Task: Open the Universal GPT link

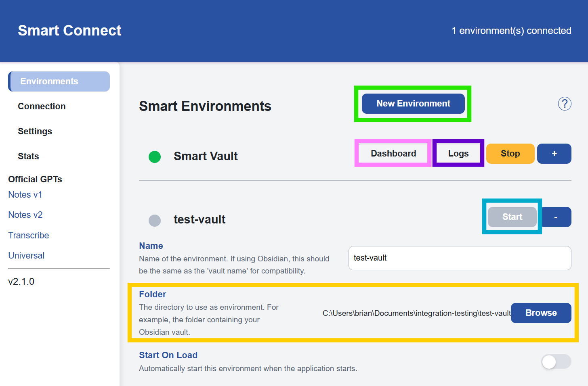Action: tap(26, 255)
